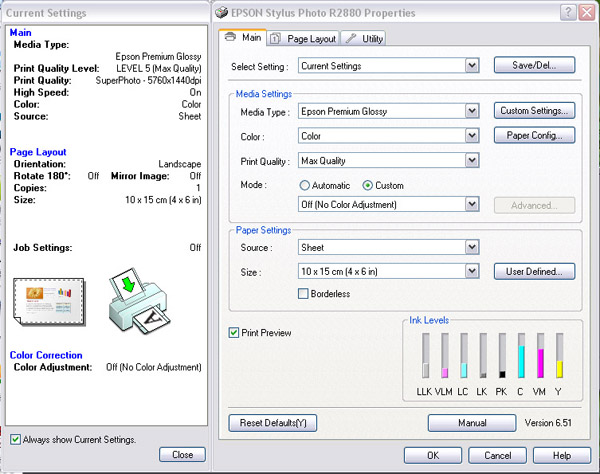Click the LLK ink level bar
This screenshot has width=600, height=474.
point(426,355)
